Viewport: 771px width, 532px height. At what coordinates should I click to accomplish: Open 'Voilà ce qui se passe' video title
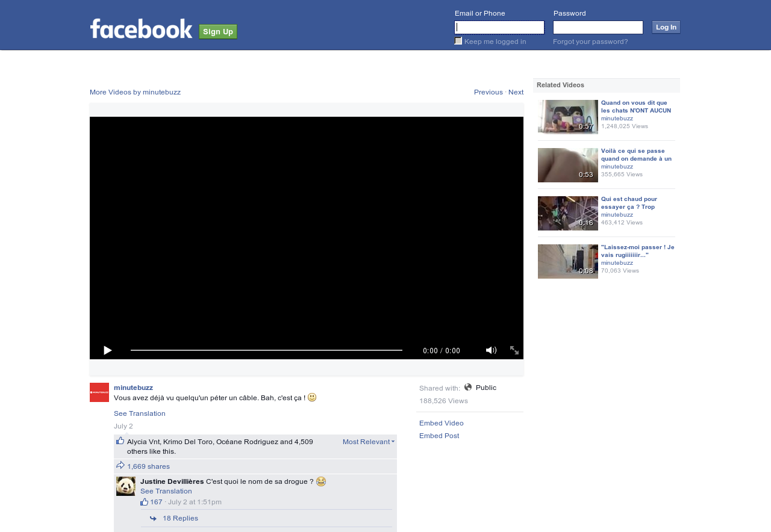click(x=636, y=155)
